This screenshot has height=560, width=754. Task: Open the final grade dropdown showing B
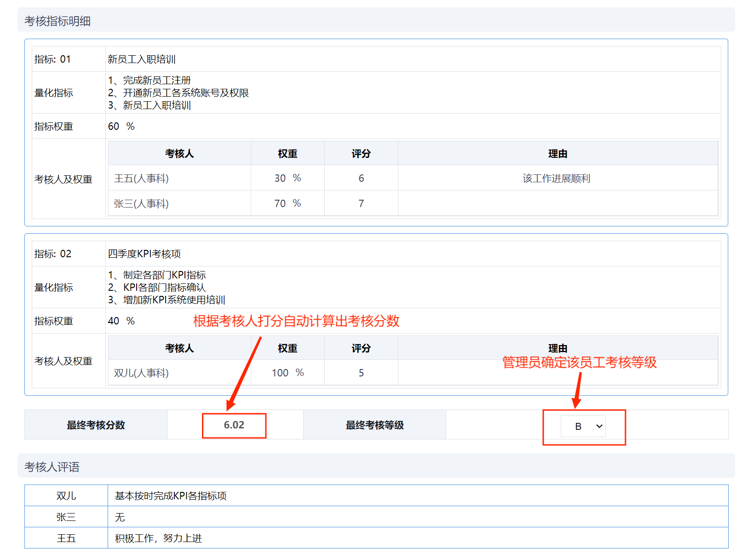click(x=583, y=426)
